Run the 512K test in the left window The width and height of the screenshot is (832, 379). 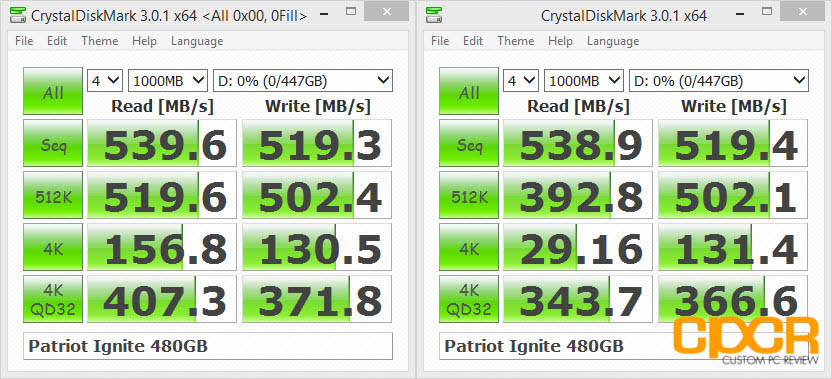click(x=53, y=195)
